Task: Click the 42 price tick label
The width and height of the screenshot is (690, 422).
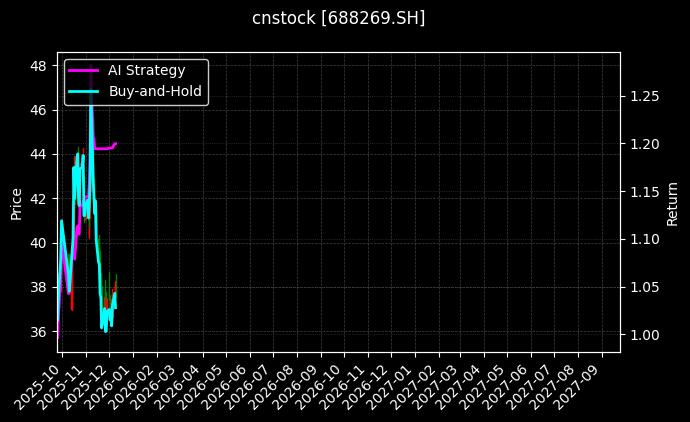Action: coord(39,199)
